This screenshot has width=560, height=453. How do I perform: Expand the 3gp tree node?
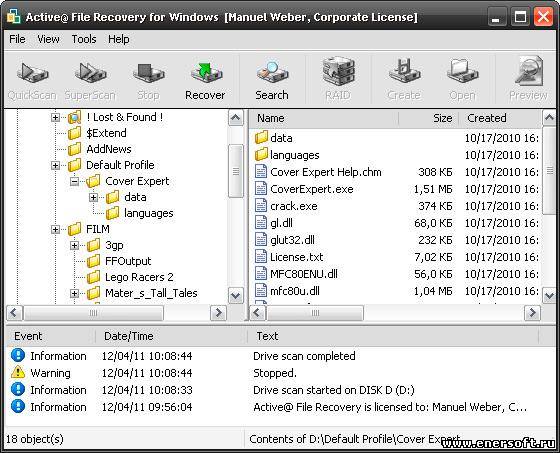coord(74,245)
